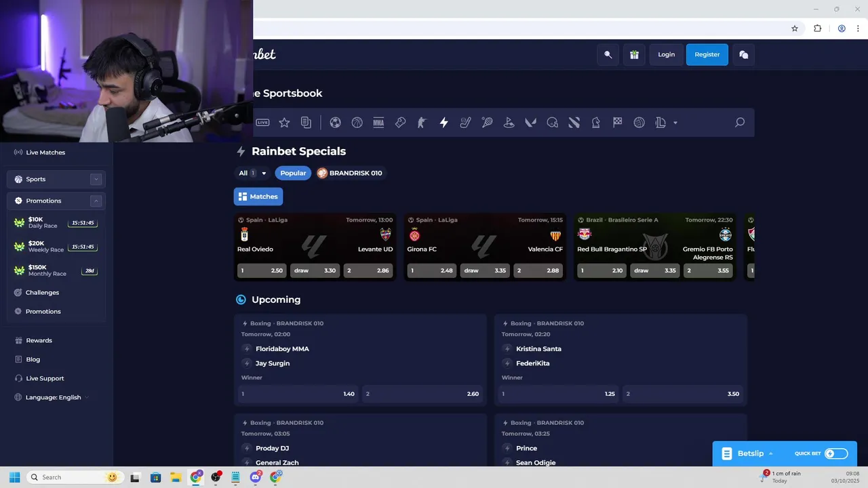Toggle the Quick Bet switch

coord(836,453)
